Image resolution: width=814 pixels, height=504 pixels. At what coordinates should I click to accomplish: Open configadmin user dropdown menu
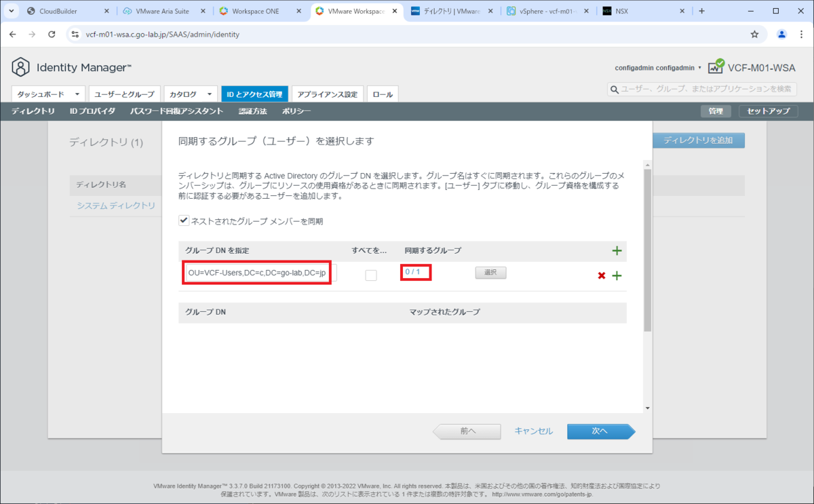point(659,68)
